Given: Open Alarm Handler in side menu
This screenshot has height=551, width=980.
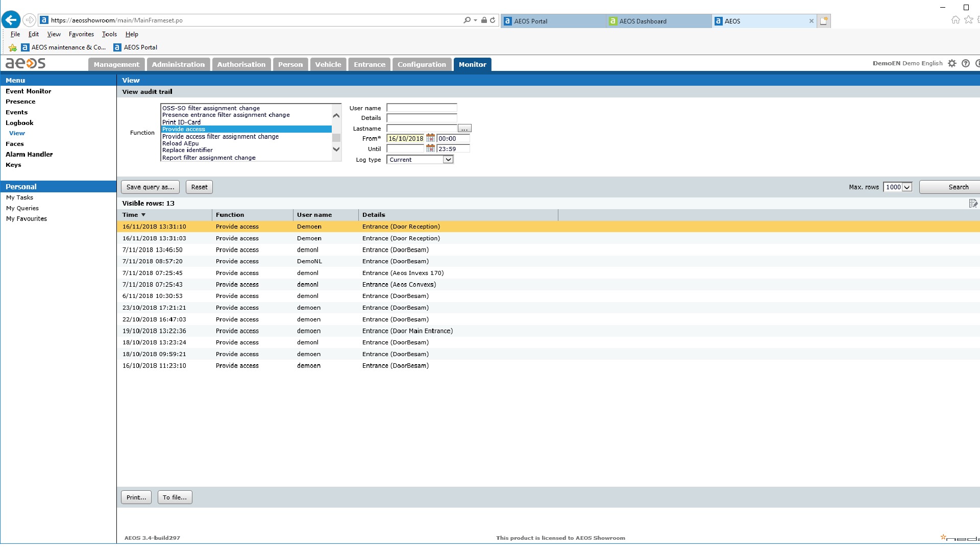Looking at the screenshot, I should [x=29, y=154].
